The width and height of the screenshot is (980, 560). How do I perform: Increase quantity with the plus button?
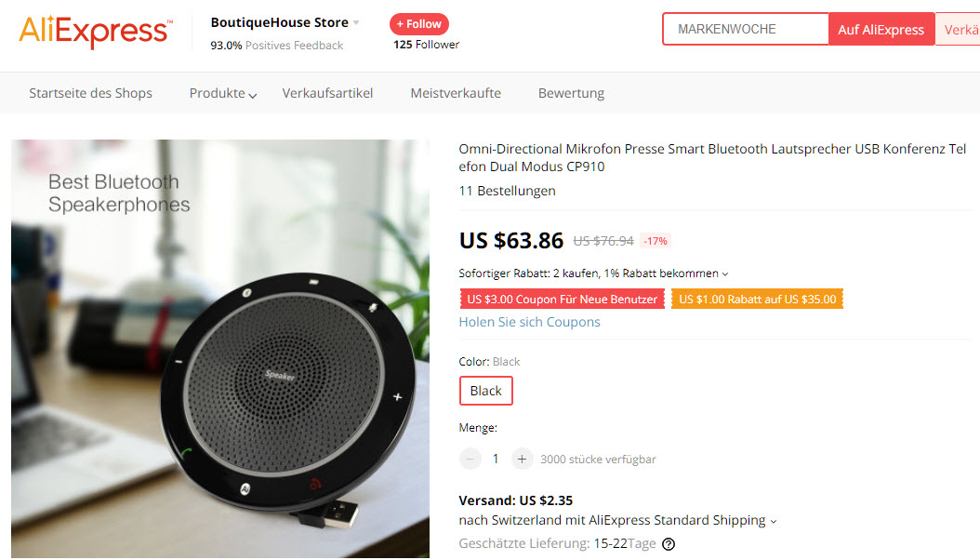pyautogui.click(x=522, y=459)
